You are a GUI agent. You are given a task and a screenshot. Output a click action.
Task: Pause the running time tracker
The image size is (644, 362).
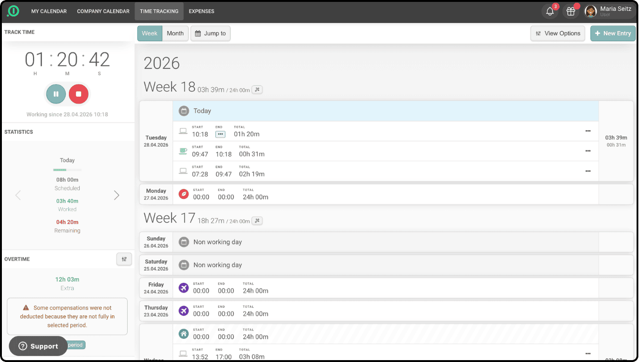[56, 94]
